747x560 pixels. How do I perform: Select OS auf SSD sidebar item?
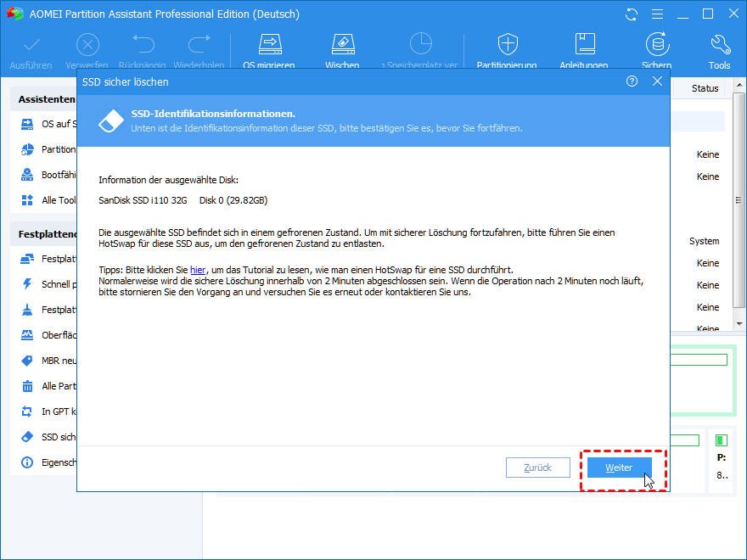point(48,124)
